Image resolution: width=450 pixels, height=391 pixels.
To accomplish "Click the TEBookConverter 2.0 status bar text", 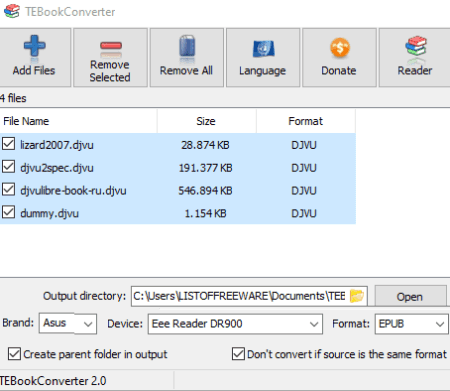I will [x=53, y=381].
